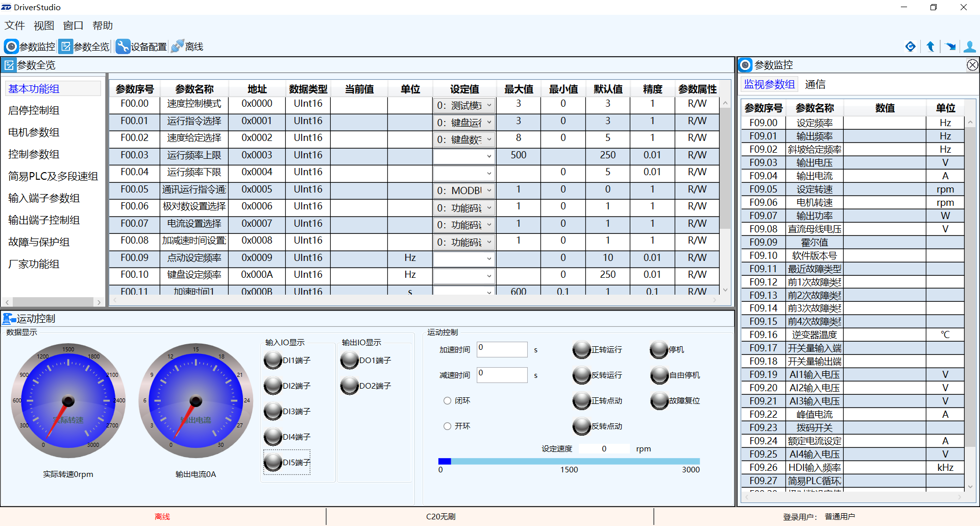Select the 开环 radio button

click(448, 426)
